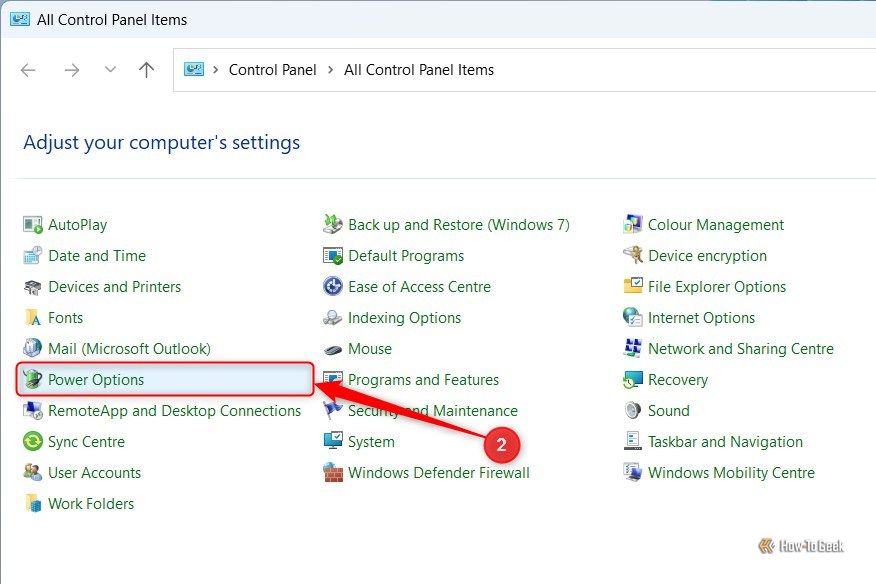Image resolution: width=876 pixels, height=584 pixels.
Task: Click the Date and Time icon
Action: click(32, 255)
